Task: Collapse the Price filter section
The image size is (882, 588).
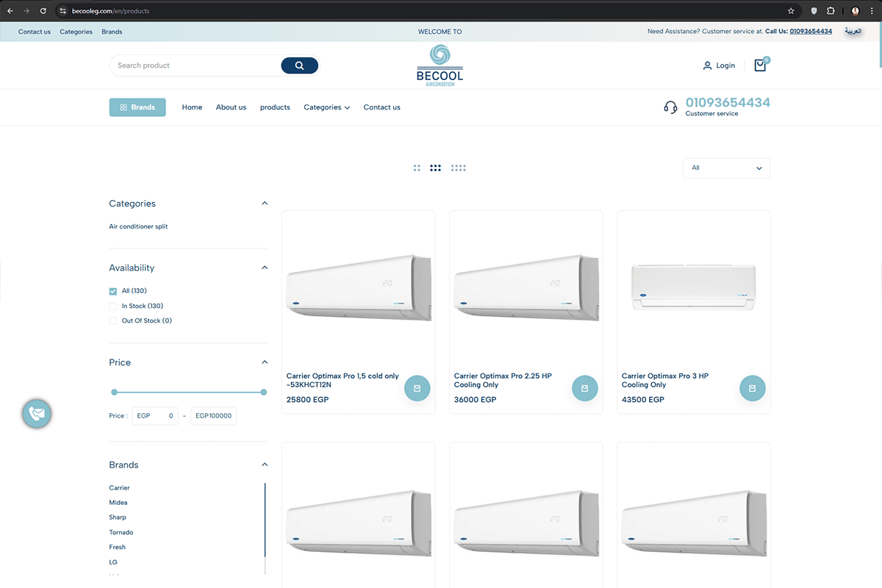Action: 265,362
